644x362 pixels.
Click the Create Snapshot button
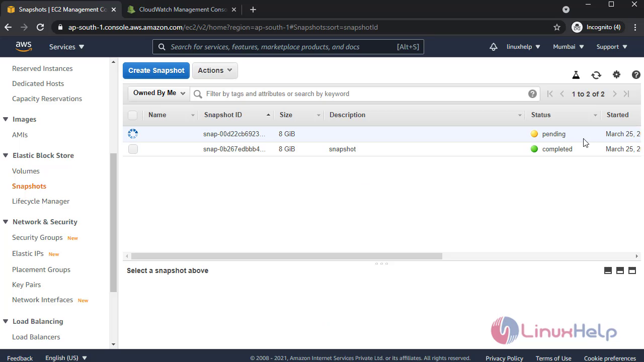point(156,70)
